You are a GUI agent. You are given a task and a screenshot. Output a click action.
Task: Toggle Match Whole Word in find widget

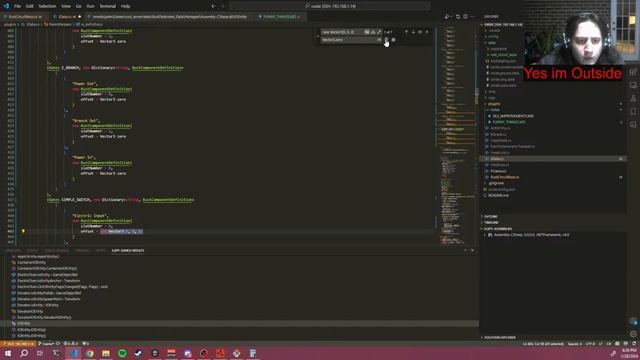[373, 32]
